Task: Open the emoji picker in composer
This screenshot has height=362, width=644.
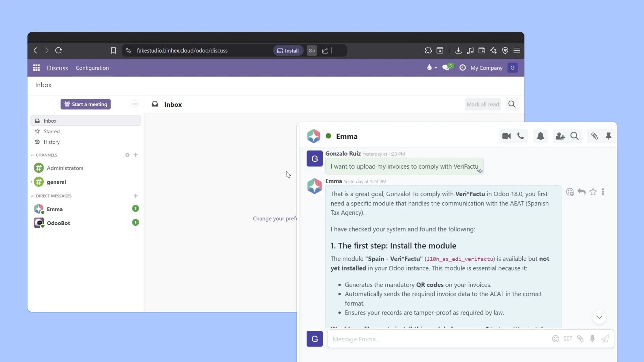Action: tap(556, 339)
